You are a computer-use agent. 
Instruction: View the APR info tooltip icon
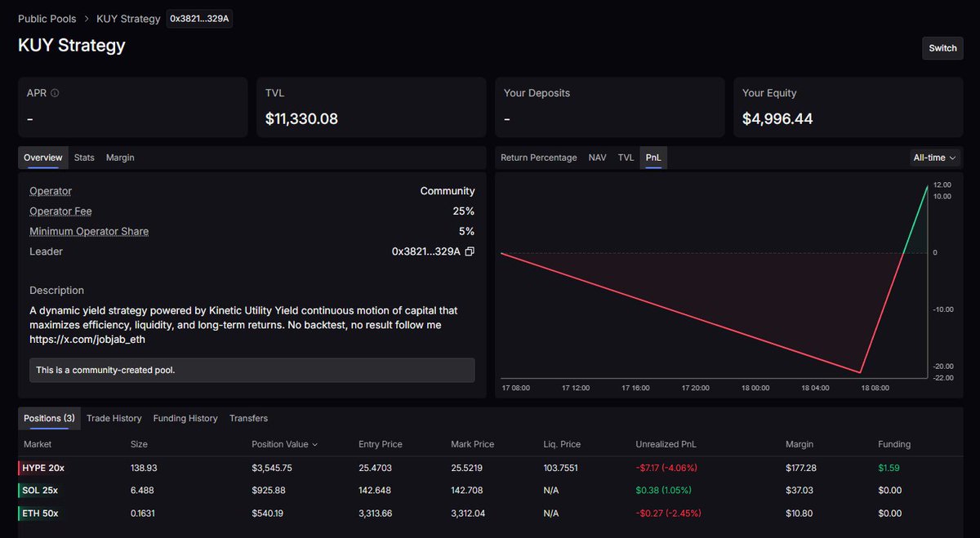tap(53, 92)
